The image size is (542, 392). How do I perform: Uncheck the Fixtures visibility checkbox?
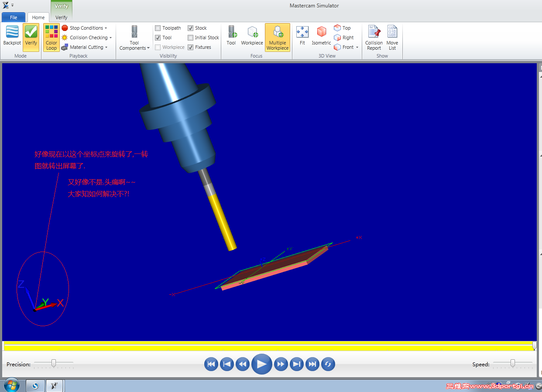pyautogui.click(x=190, y=47)
